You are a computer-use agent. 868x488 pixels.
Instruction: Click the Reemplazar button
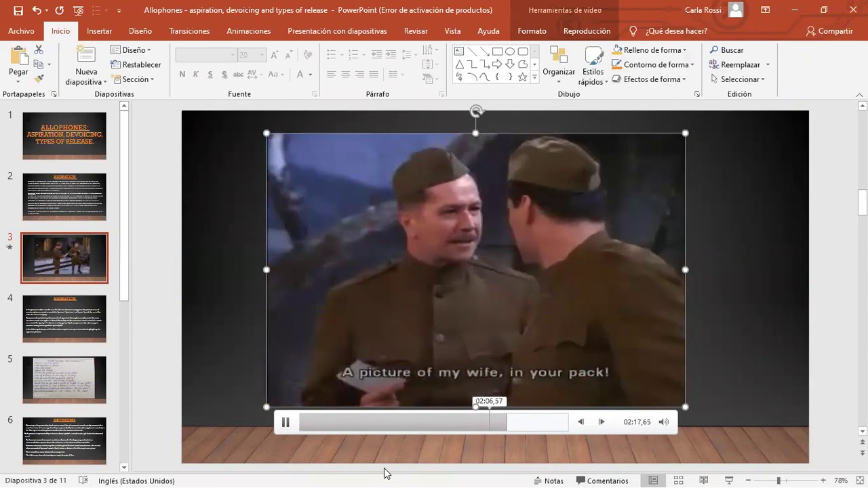pyautogui.click(x=734, y=64)
